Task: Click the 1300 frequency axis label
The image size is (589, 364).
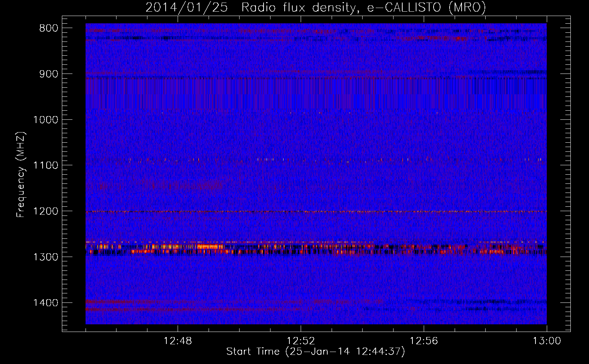Action: [x=46, y=257]
